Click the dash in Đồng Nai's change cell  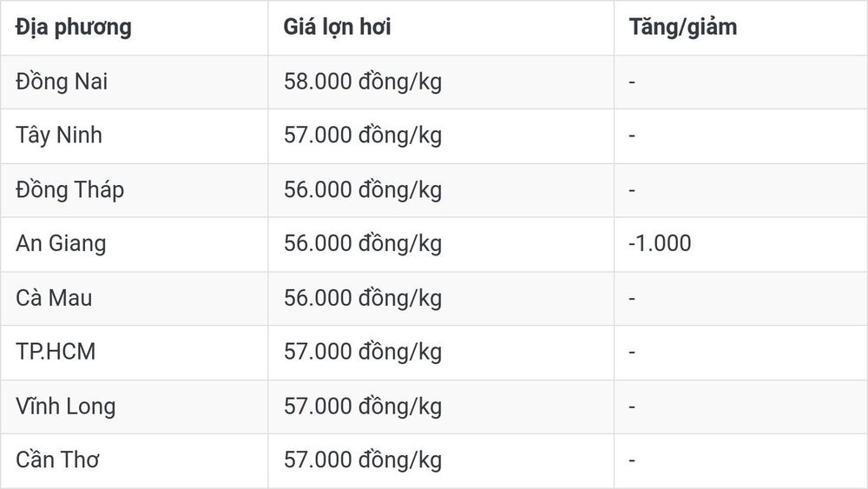632,83
